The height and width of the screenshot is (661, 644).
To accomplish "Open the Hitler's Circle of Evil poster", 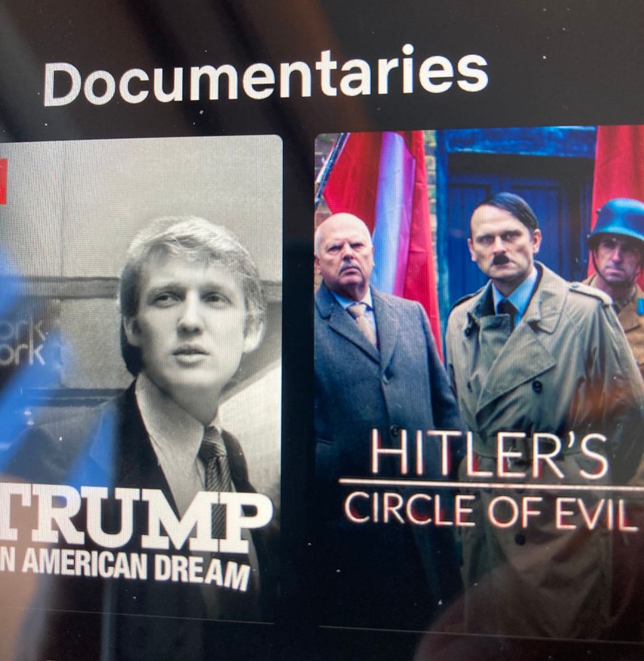I will (x=479, y=378).
